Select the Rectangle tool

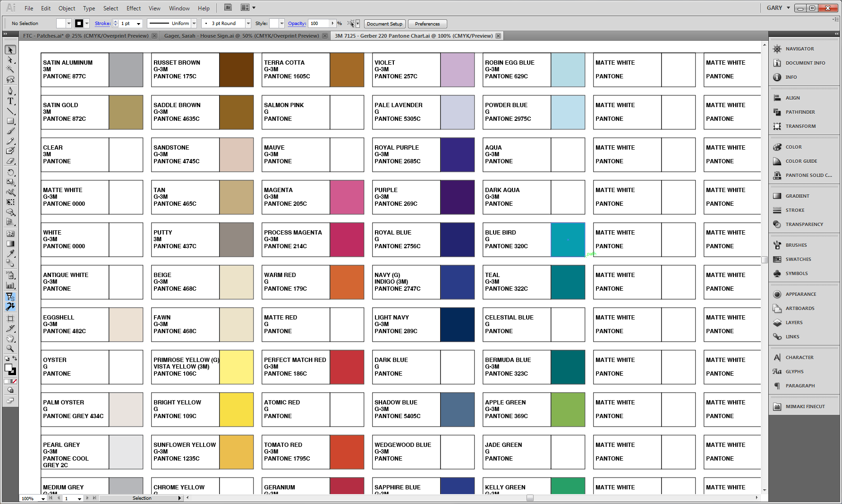[x=10, y=121]
